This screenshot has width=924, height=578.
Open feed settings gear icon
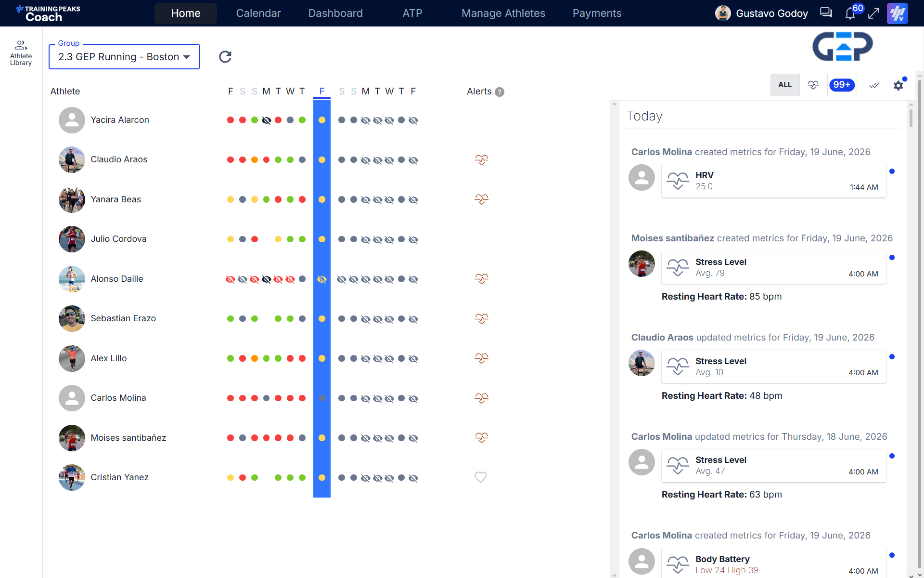pyautogui.click(x=898, y=85)
